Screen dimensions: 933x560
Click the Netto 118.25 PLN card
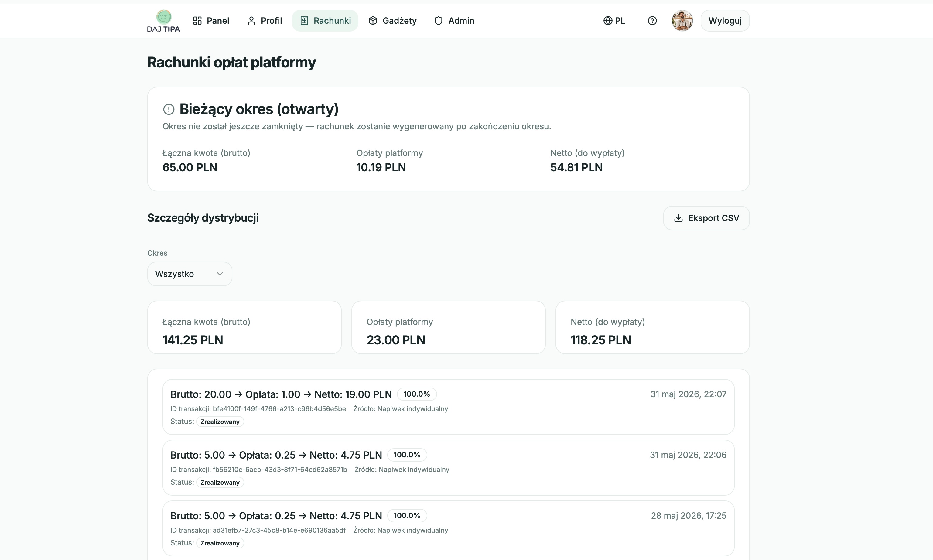[652, 327]
